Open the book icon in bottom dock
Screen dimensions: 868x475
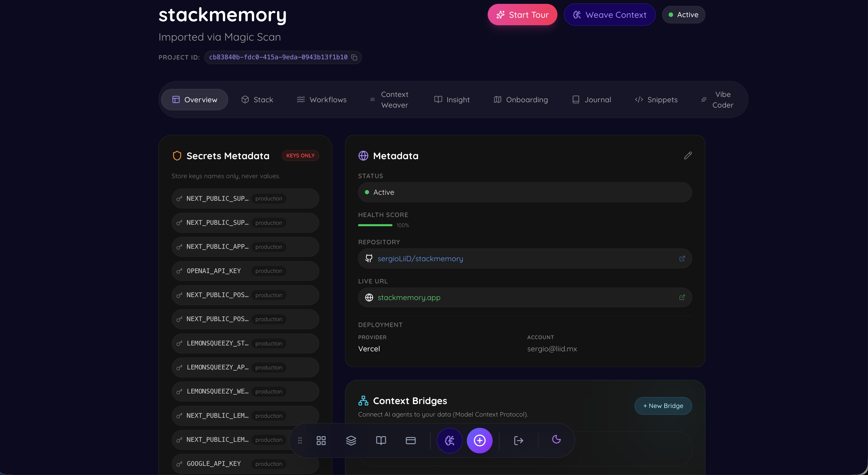(381, 440)
